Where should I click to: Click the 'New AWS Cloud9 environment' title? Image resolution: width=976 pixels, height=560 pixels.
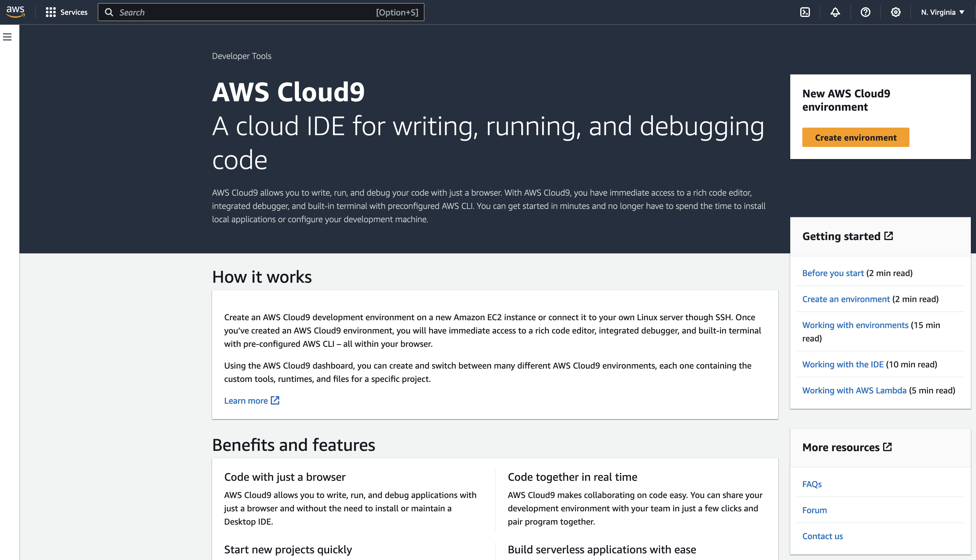pyautogui.click(x=846, y=100)
